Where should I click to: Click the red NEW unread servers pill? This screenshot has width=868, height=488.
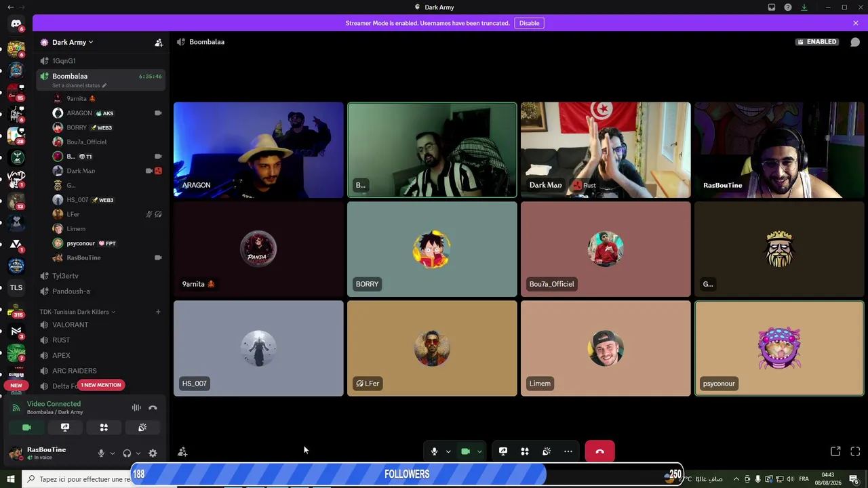(16, 385)
